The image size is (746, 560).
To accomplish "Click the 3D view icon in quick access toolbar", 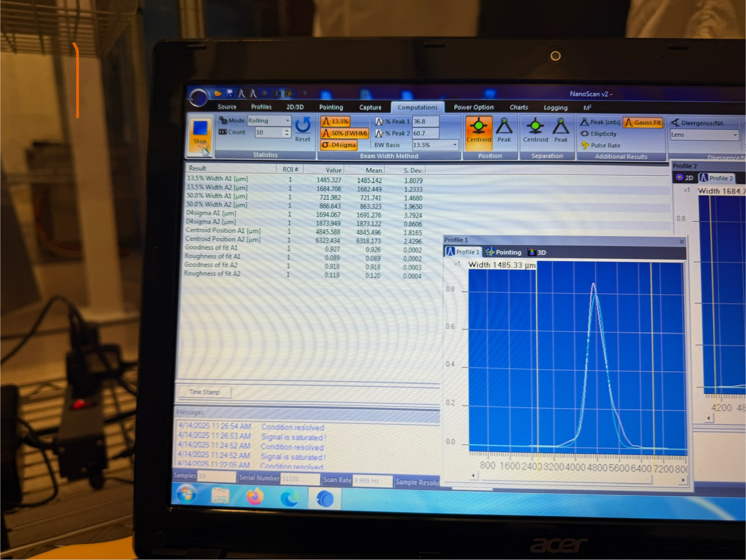I will tap(277, 93).
